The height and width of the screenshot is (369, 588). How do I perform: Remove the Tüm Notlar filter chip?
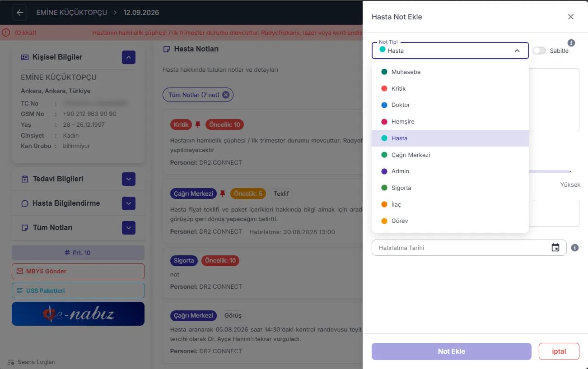226,95
